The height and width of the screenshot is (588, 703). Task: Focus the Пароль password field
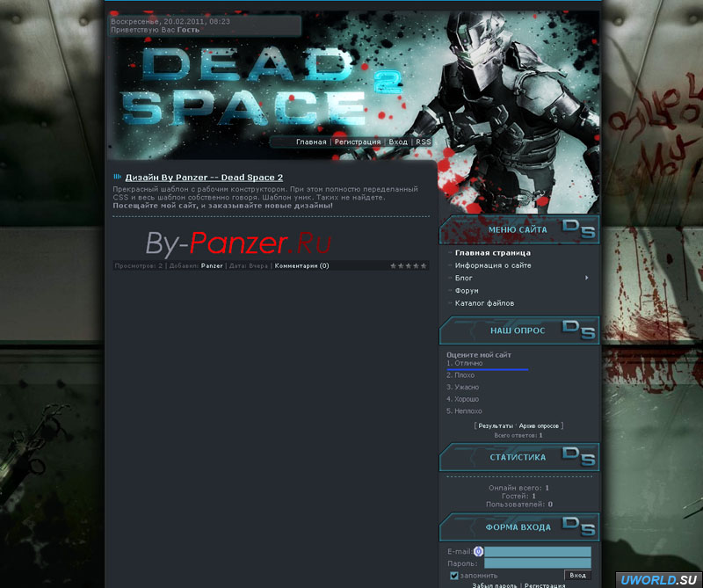coord(538,563)
